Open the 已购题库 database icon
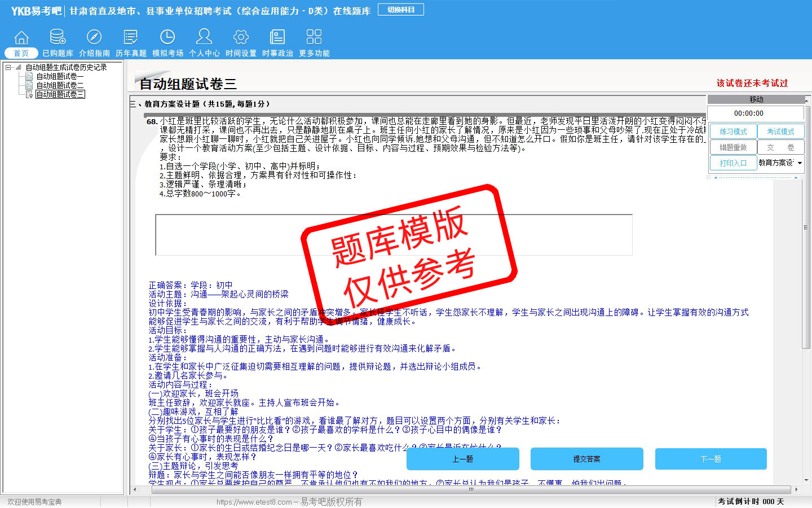The image size is (812, 508). tap(58, 38)
